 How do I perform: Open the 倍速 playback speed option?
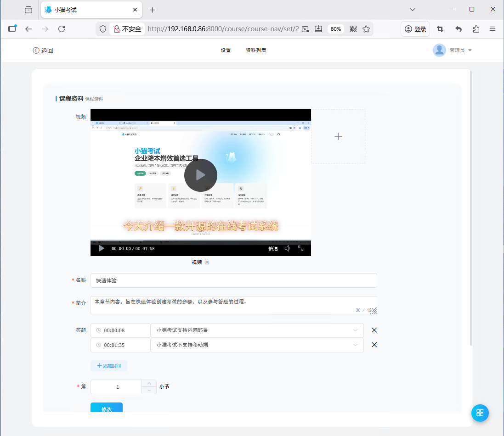tap(273, 248)
